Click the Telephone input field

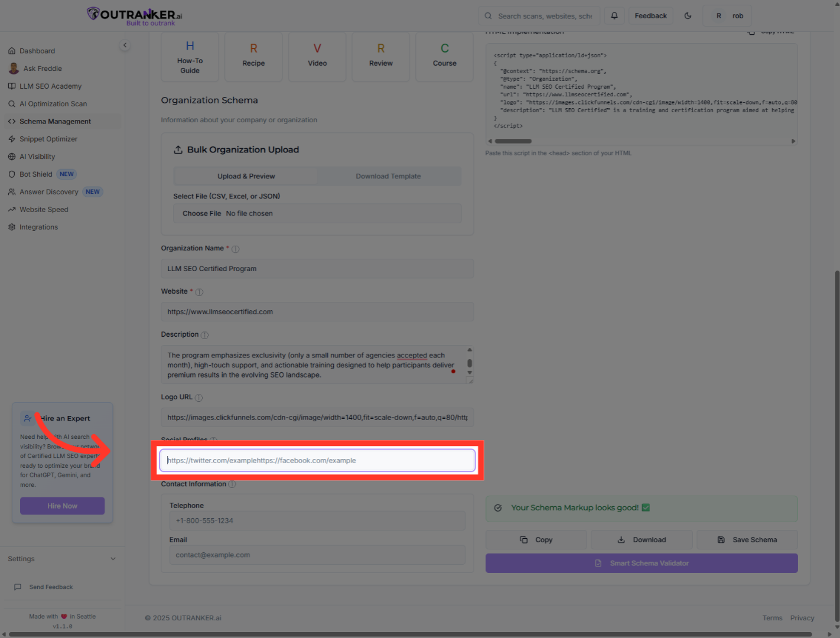pyautogui.click(x=317, y=521)
